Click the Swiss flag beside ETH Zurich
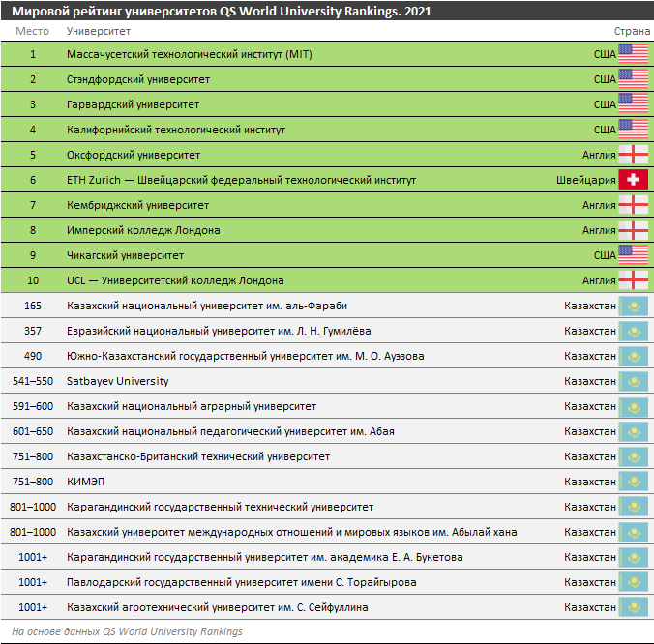The height and width of the screenshot is (644, 654). [633, 180]
